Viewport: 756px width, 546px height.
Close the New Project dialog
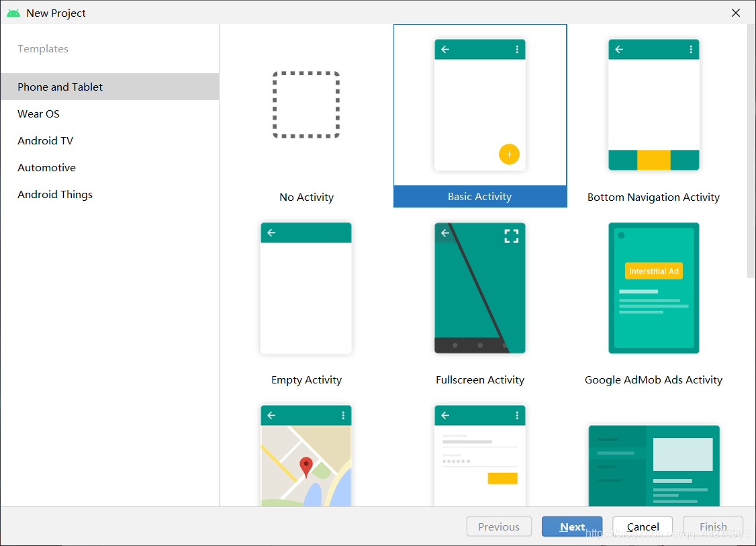[736, 13]
